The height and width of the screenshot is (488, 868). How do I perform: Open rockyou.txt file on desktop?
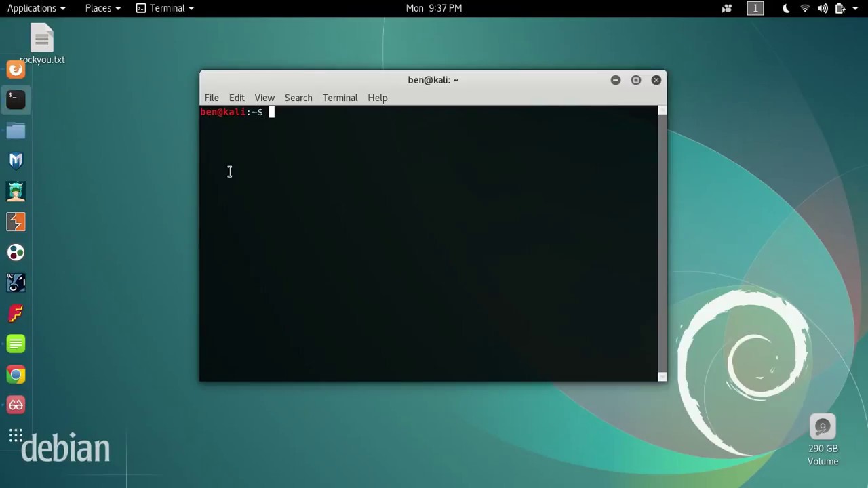point(41,45)
